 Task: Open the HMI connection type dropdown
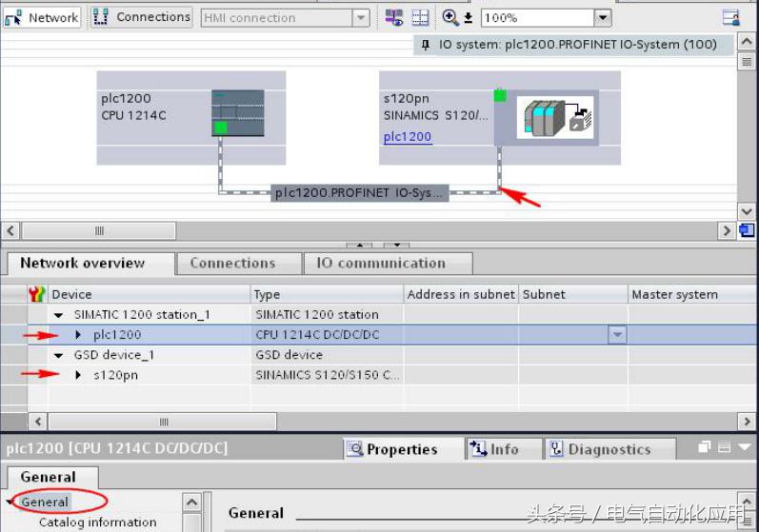click(361, 18)
